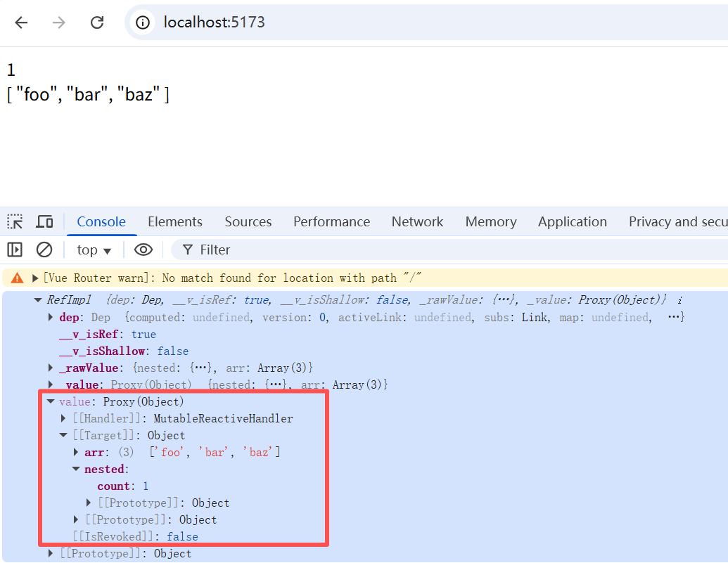This screenshot has height=563, width=728.
Task: View site information icon in address bar
Action: click(x=143, y=22)
